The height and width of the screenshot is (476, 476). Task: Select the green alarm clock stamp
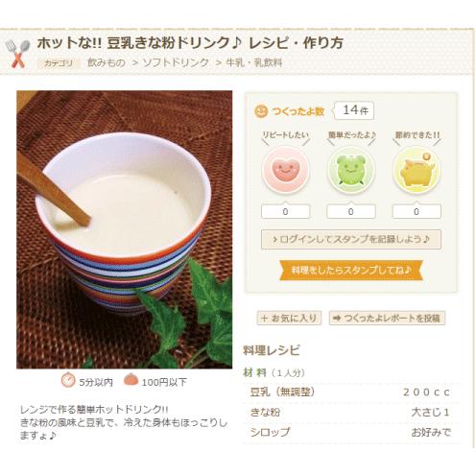(351, 170)
